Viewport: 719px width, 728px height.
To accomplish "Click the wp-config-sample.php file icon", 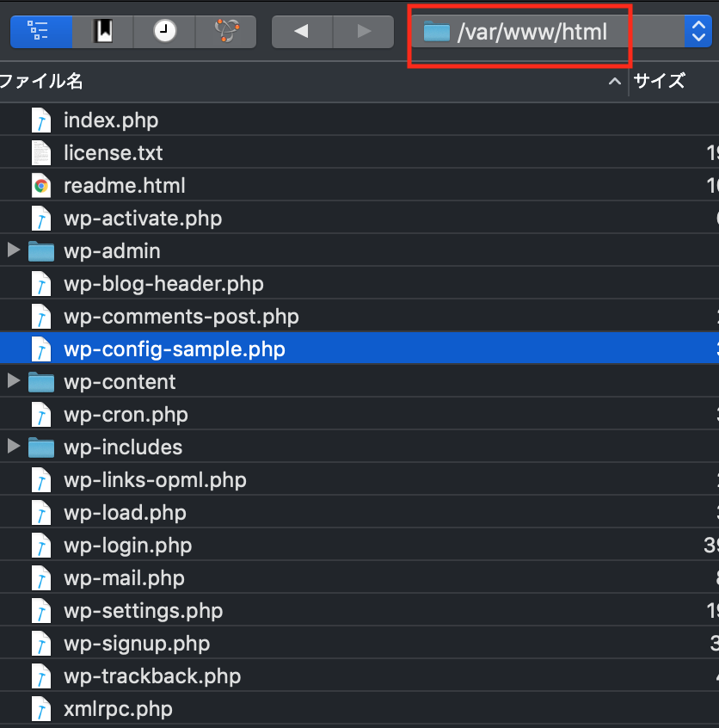I will pyautogui.click(x=40, y=349).
